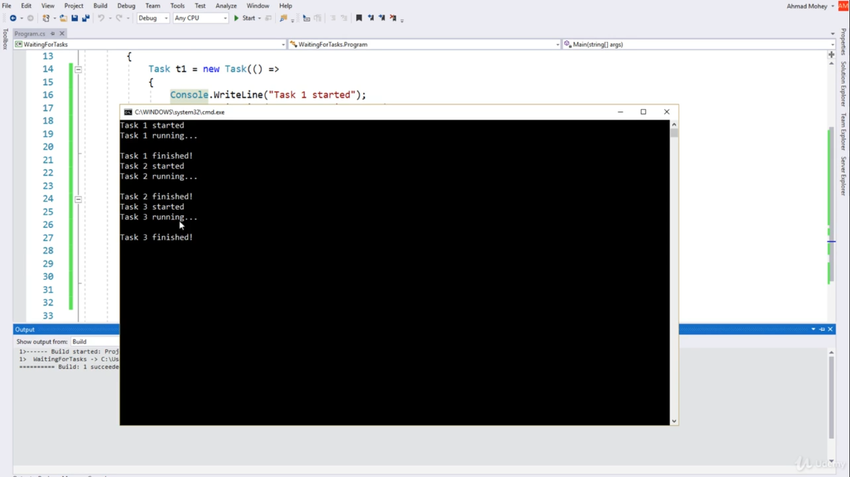
Task: Open the Debug configuration dropdown
Action: pyautogui.click(x=152, y=18)
